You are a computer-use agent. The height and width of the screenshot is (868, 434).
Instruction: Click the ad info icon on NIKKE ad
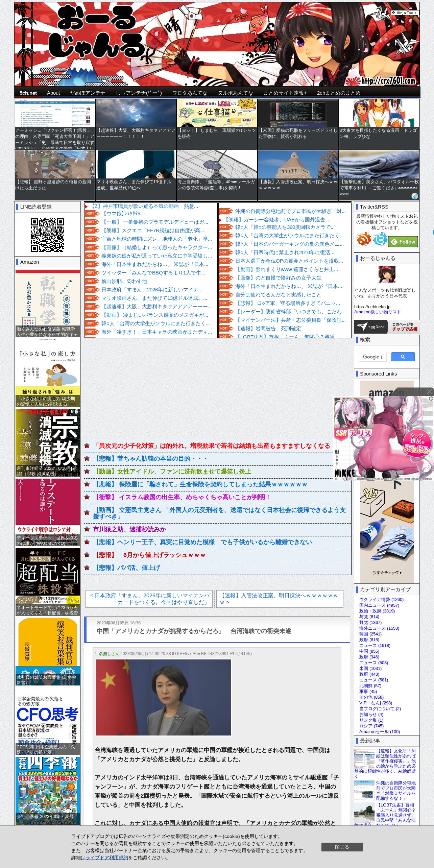pos(431,399)
